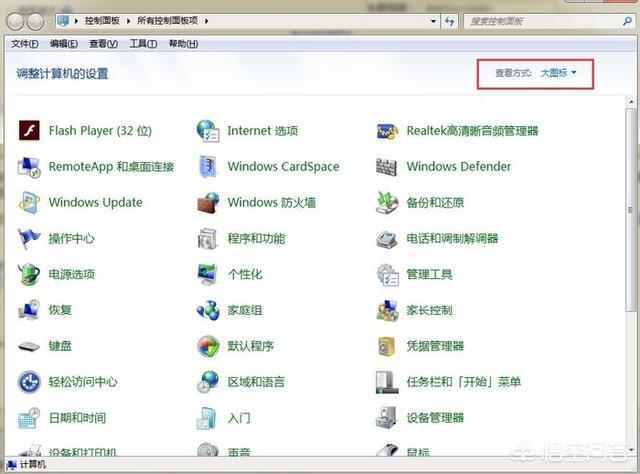Open the Flash Player (32 位) icon
Viewport: 640px width, 474px height.
(29, 131)
